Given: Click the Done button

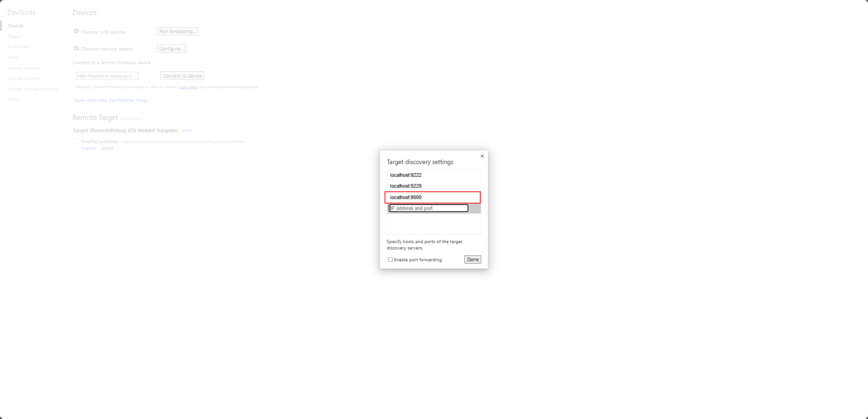Looking at the screenshot, I should (473, 259).
